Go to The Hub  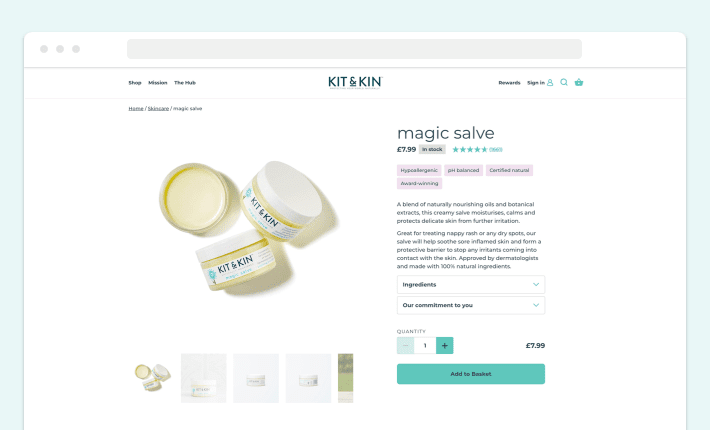coord(185,83)
